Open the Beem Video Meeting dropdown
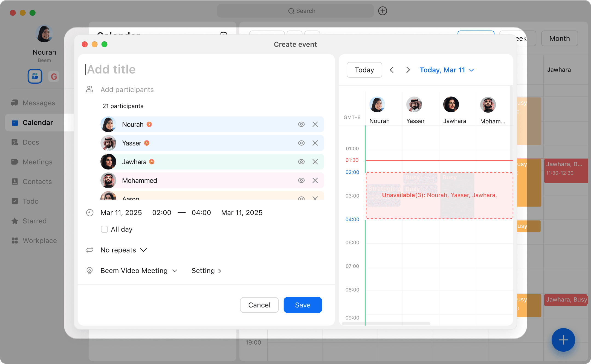 [x=139, y=271]
